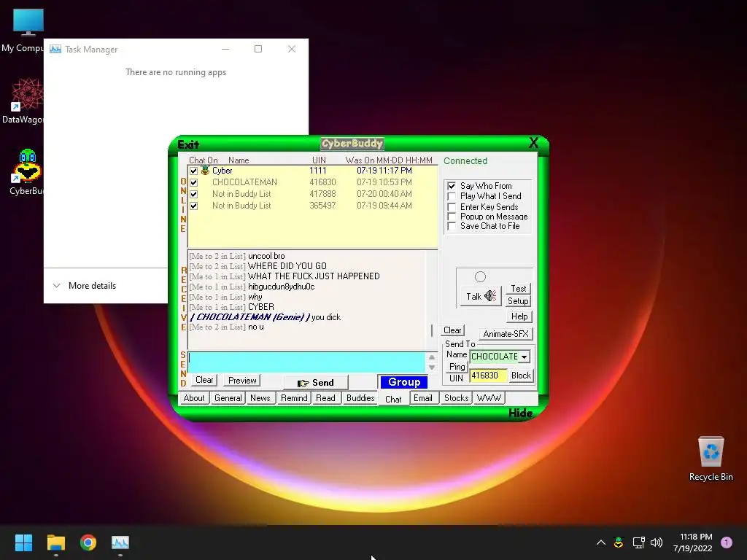Uncheck Chat On for UIN 365497

click(194, 206)
